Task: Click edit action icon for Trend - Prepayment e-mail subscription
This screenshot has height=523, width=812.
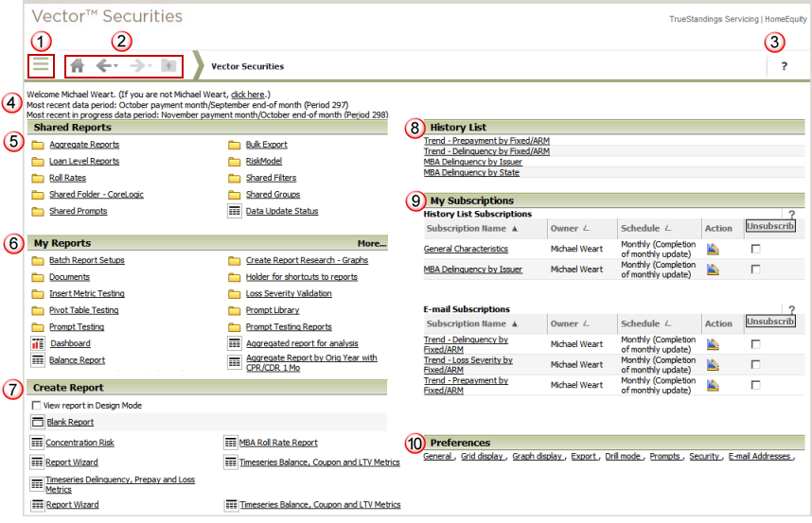Action: pyautogui.click(x=713, y=385)
